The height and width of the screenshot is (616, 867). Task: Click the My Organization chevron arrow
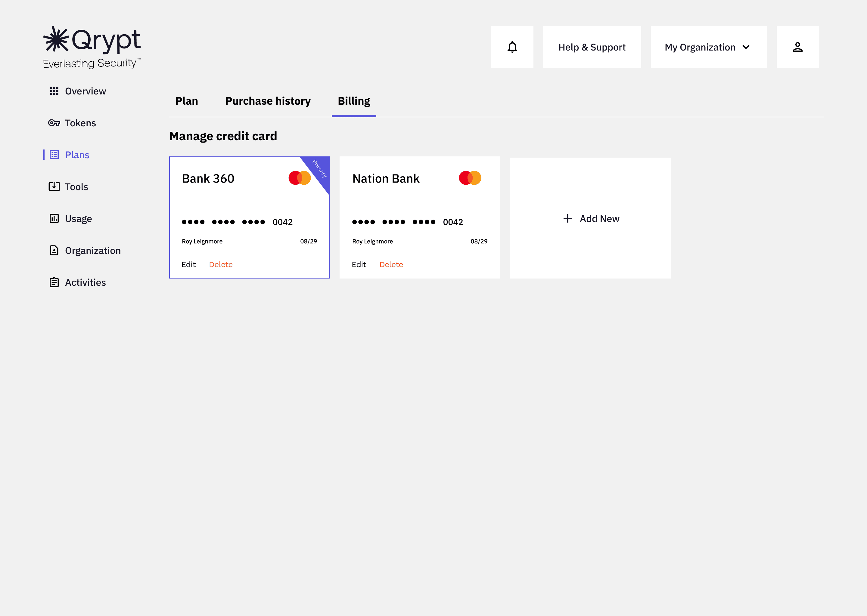point(746,47)
